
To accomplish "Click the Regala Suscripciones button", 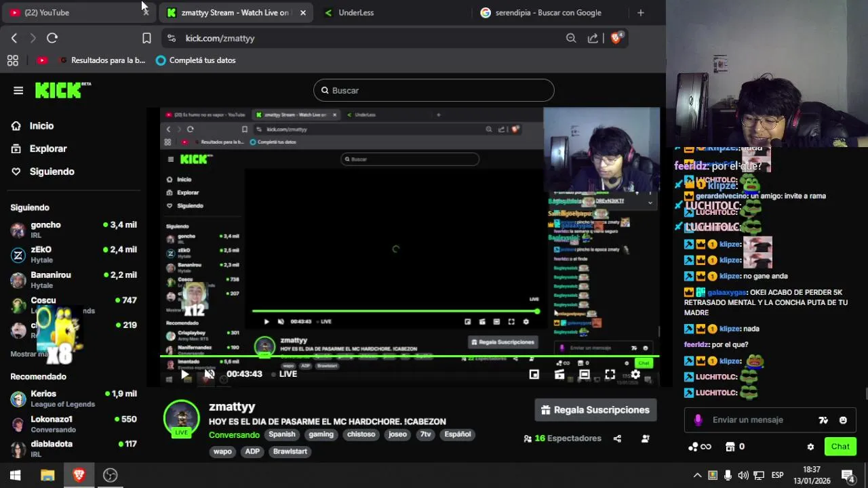I will (x=595, y=410).
